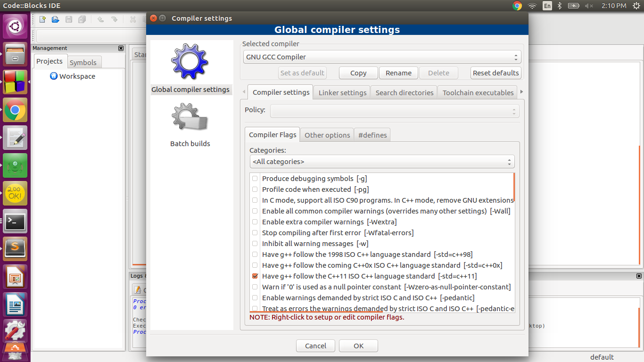
Task: Open the Batch builds icon
Action: 190,117
